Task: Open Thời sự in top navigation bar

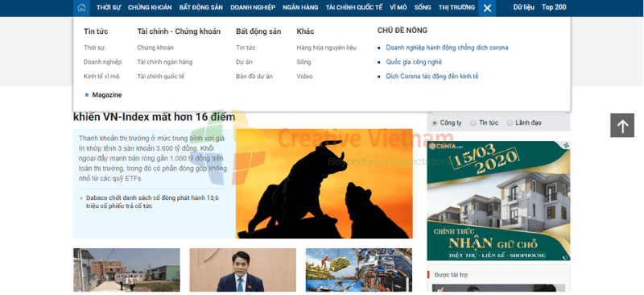Action: (109, 7)
